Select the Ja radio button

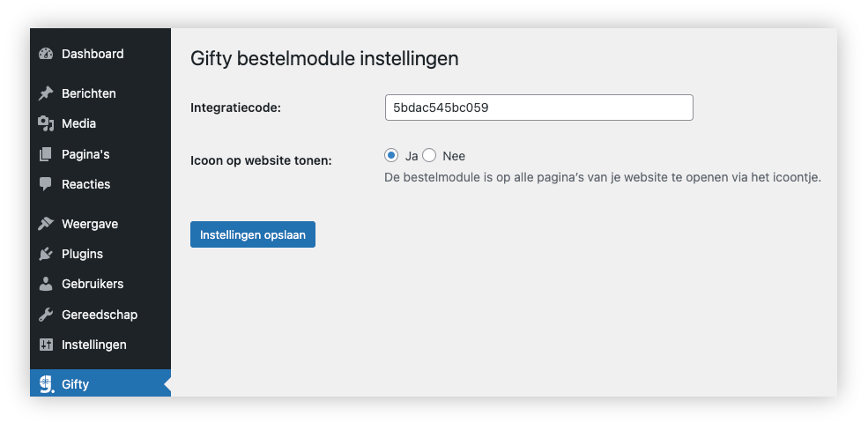(x=391, y=156)
